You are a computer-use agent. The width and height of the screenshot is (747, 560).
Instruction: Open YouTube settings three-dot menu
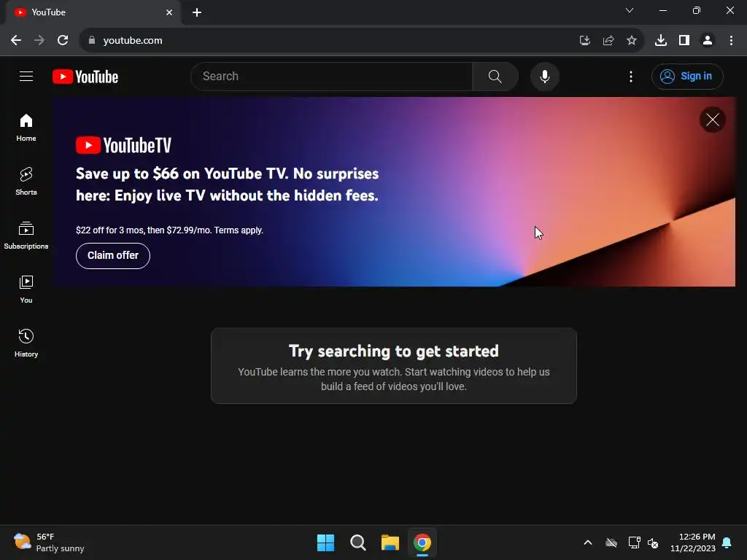pyautogui.click(x=631, y=76)
